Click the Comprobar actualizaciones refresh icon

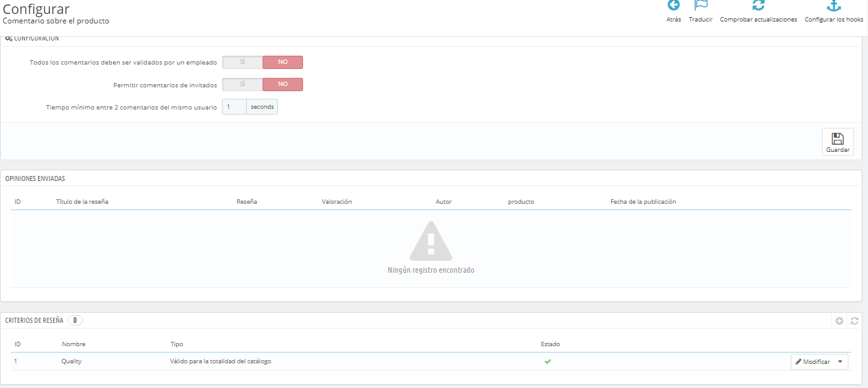coord(759,5)
